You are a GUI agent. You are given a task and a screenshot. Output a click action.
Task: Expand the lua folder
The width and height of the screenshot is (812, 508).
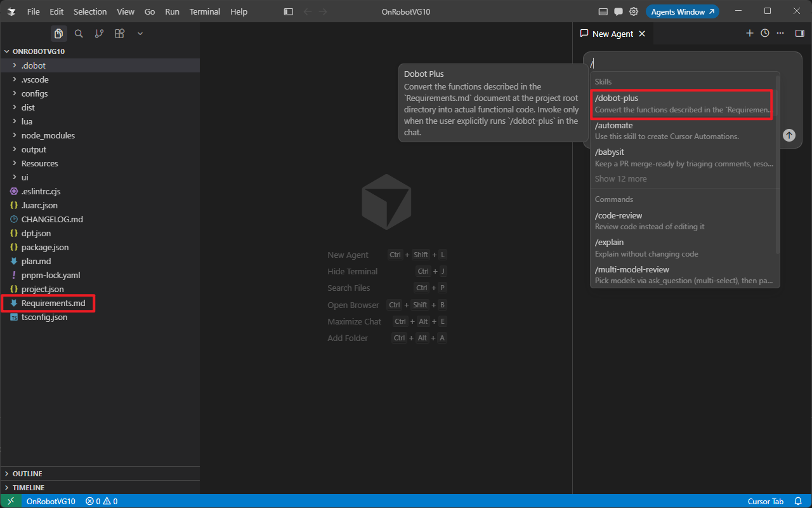point(100,121)
